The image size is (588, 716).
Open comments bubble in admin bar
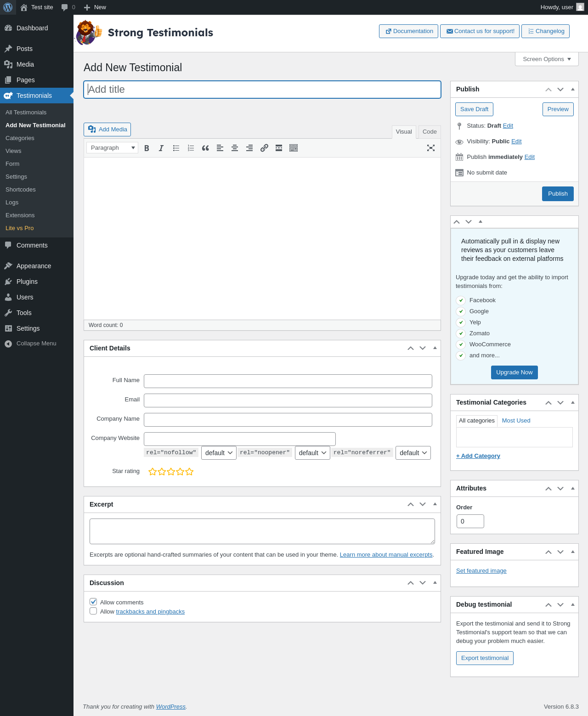coord(68,7)
